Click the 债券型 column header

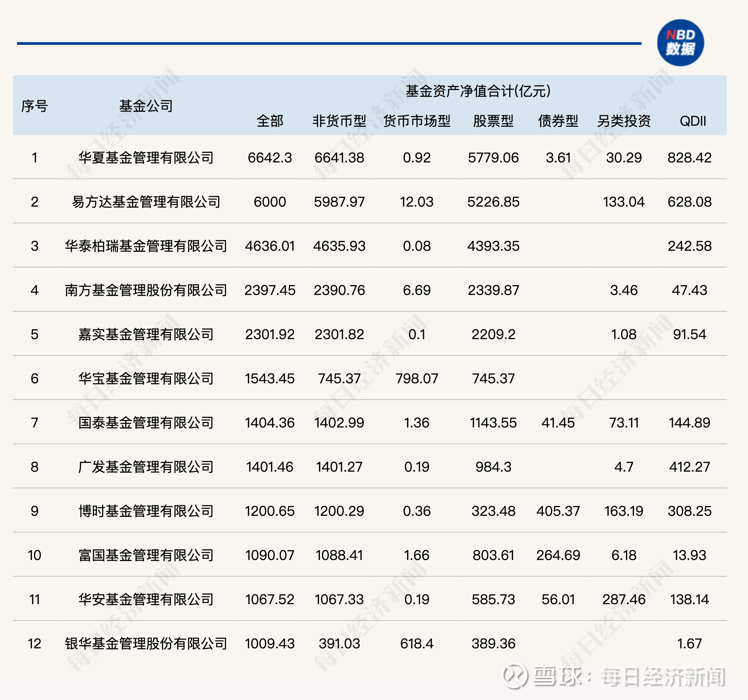[x=559, y=121]
